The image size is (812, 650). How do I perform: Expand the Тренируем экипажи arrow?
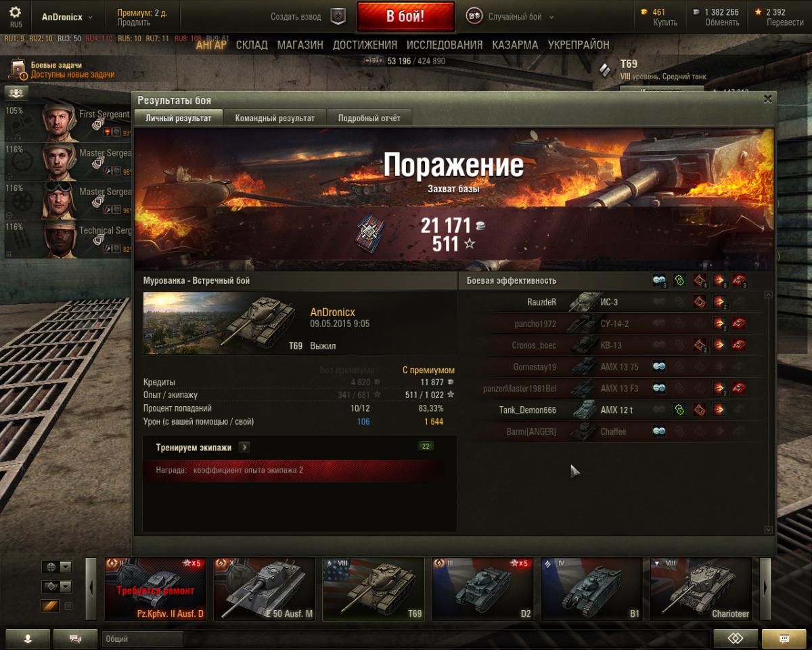(x=244, y=447)
